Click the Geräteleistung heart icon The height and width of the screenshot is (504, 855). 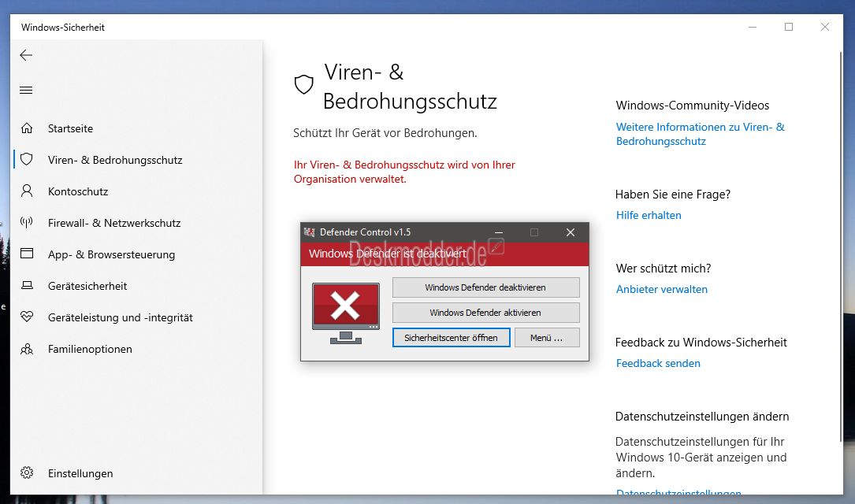click(27, 317)
